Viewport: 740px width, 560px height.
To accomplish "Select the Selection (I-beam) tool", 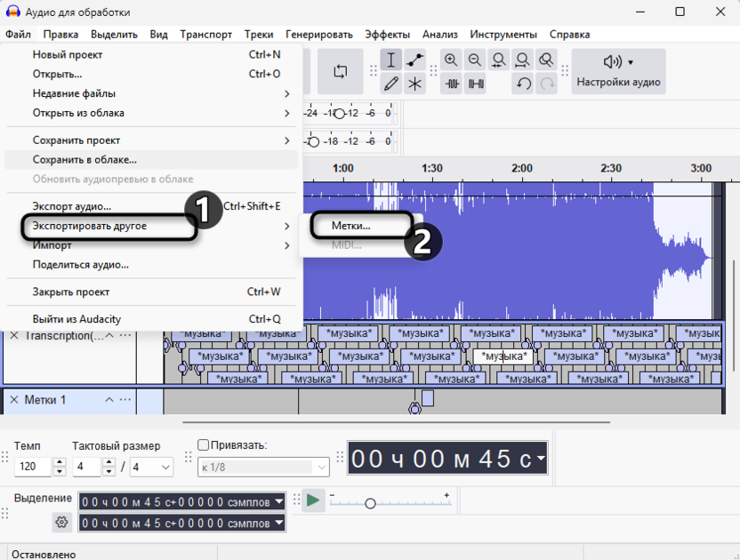I will tap(390, 60).
